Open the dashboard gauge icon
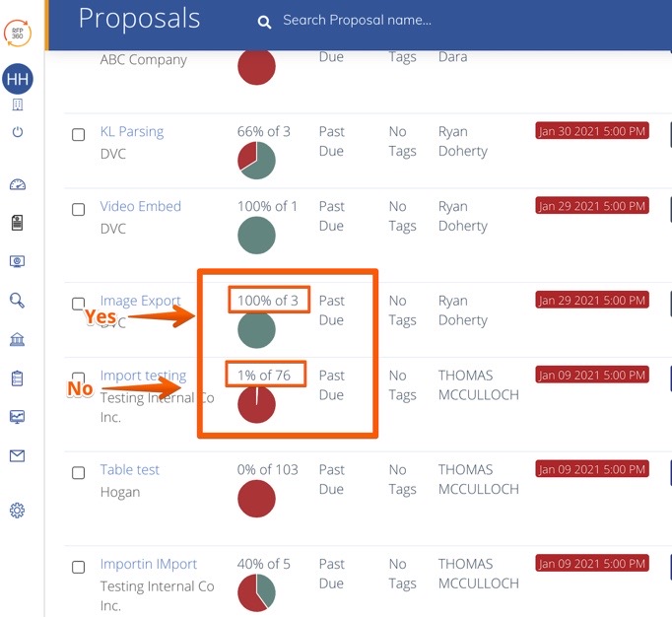Viewport: 672px width, 617px height. [x=18, y=184]
